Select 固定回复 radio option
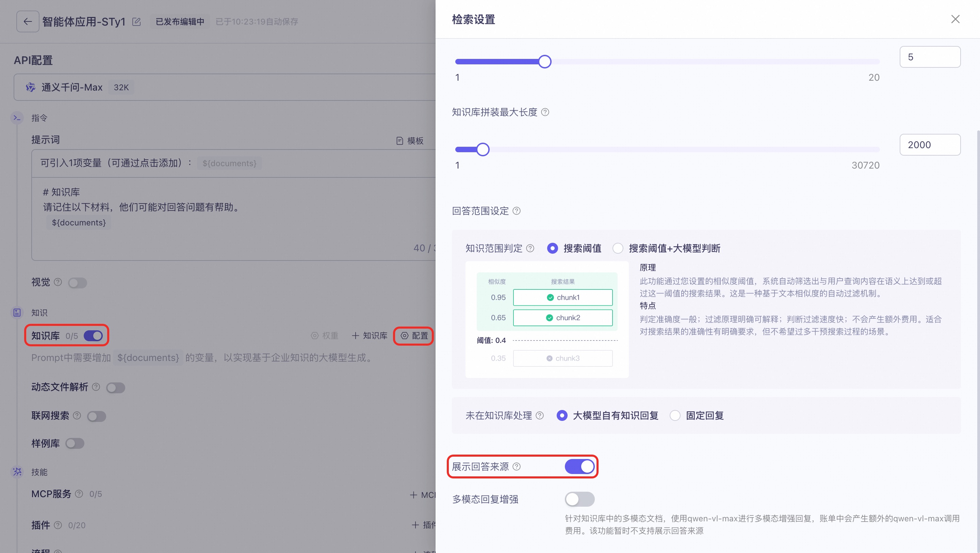 (675, 416)
